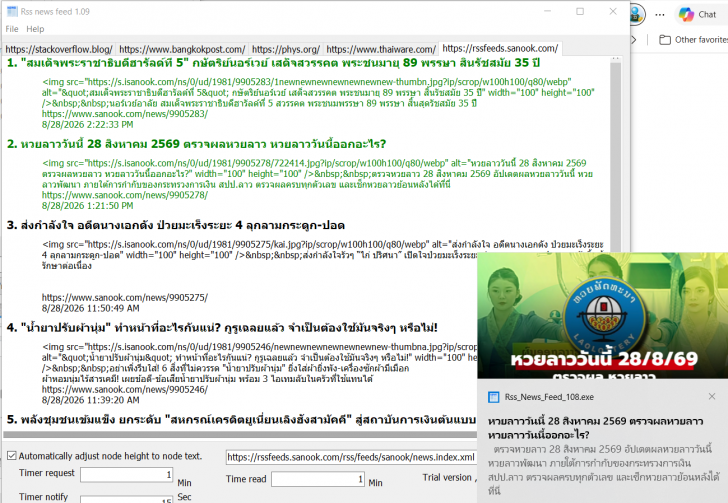The image size is (728, 503).
Task: Click timestamp 8/28/2026 1:21:50 PM
Action: [88, 206]
